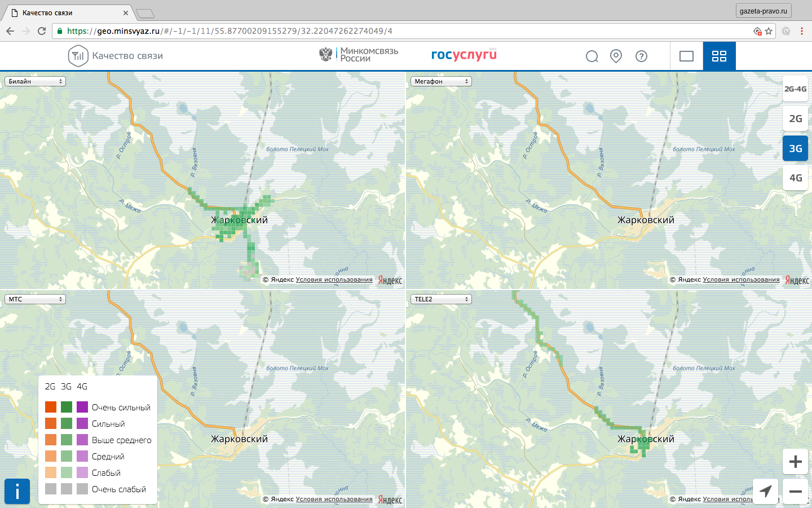Open Условия использования link in Билайн map

click(x=334, y=279)
